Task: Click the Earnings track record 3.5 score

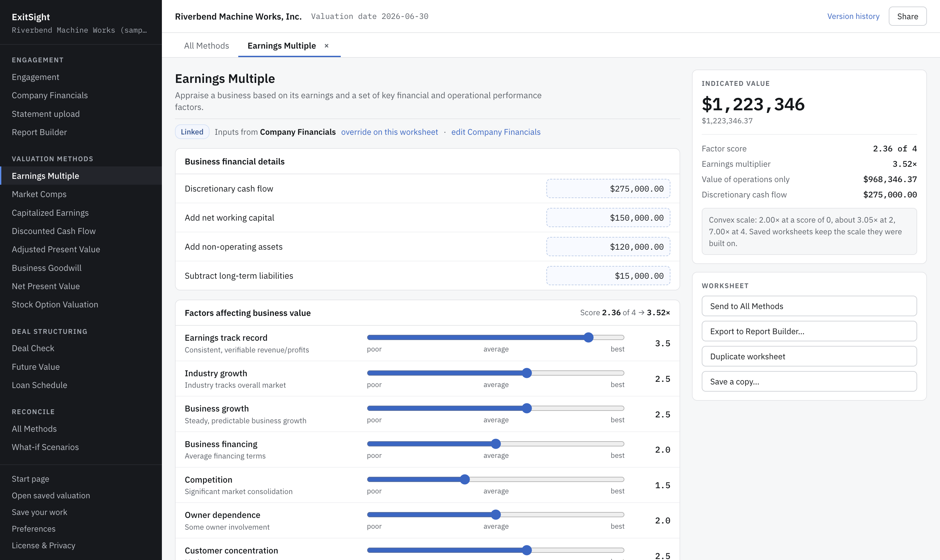Action: 662,343
